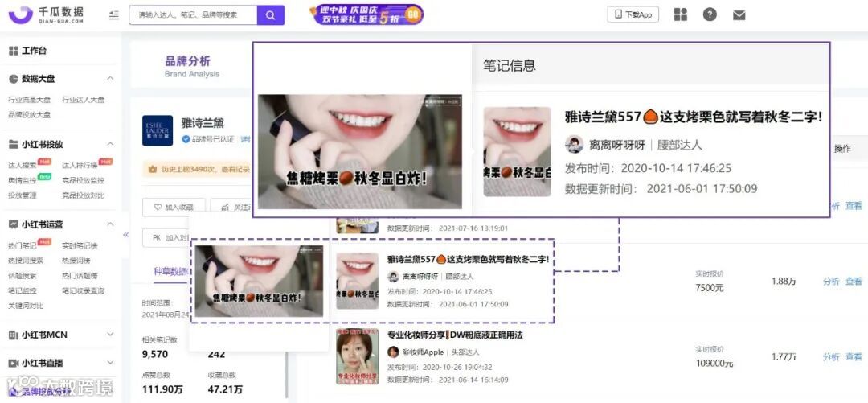The image size is (868, 403).
Task: Open 竞品投放监控 menu item
Action: point(83,180)
